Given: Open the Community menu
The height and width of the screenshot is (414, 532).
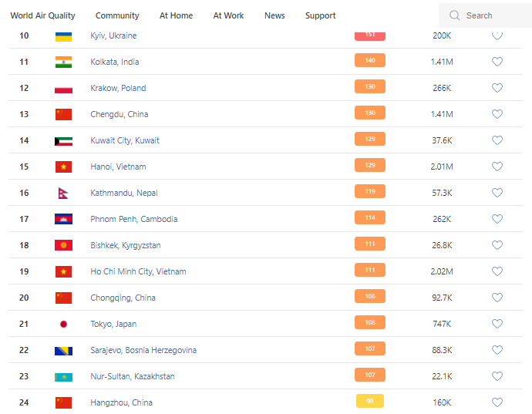Looking at the screenshot, I should pyautogui.click(x=117, y=15).
